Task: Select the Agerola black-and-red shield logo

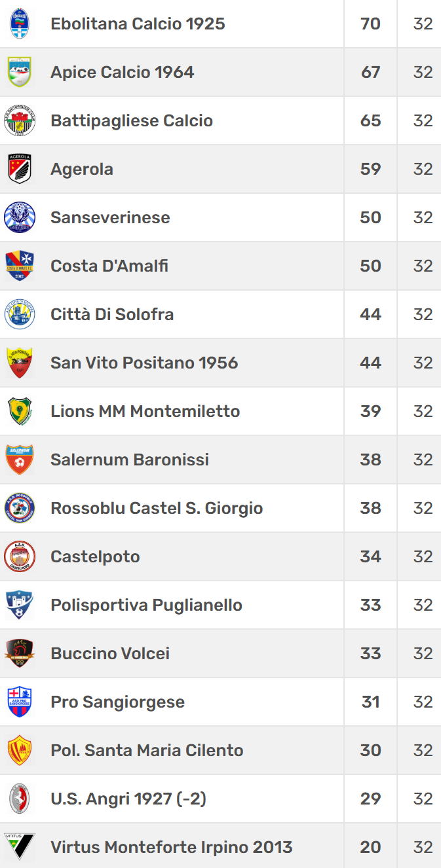Action: pos(20,169)
